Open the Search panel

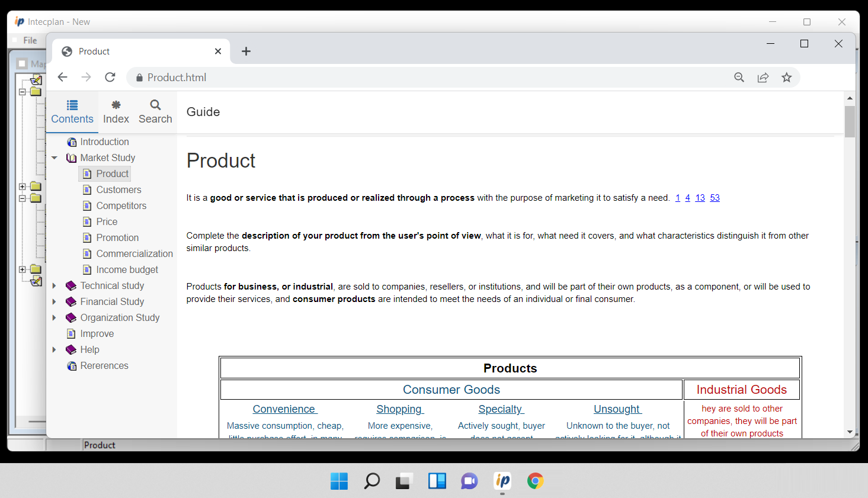[155, 111]
